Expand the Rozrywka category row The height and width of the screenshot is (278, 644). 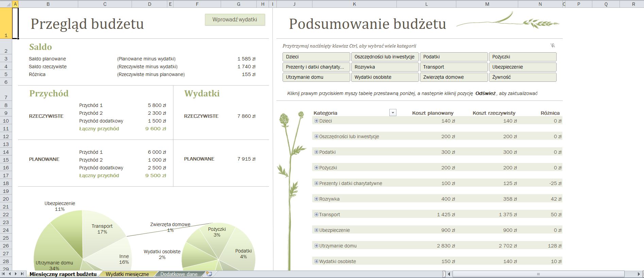(x=316, y=199)
